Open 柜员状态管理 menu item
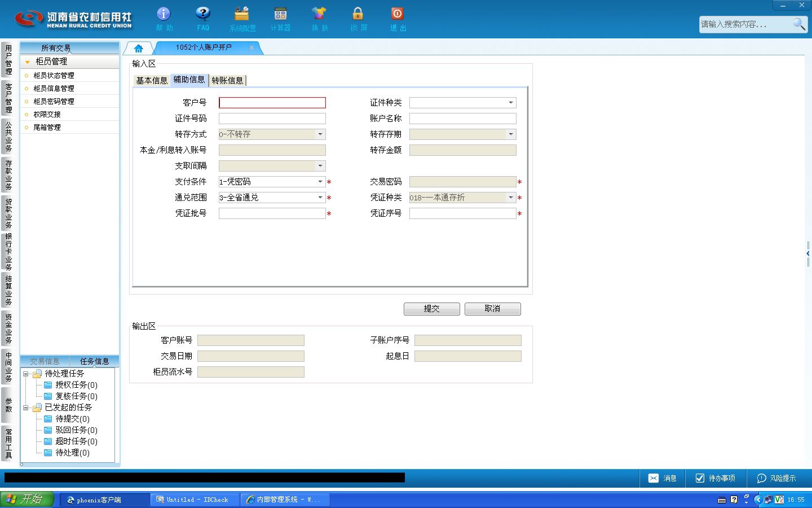Screen dimensions: 812x508 tap(69, 75)
